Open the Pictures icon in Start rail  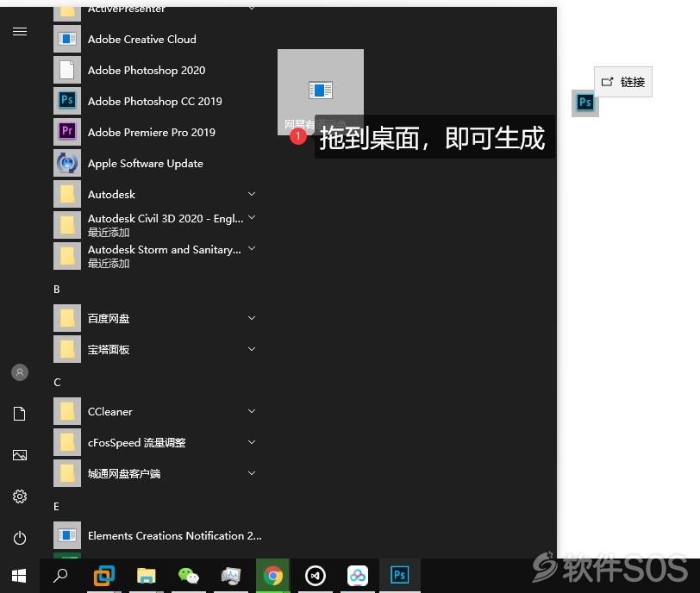point(20,455)
